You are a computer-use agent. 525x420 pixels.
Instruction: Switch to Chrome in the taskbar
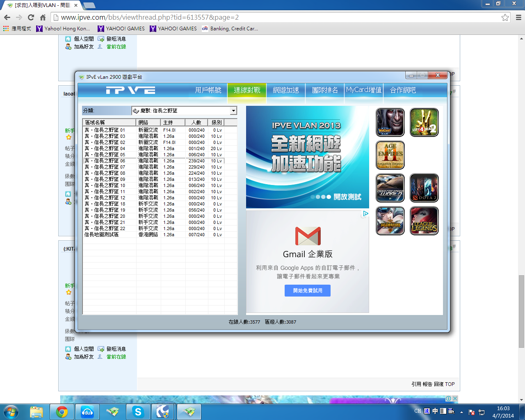tap(62, 412)
